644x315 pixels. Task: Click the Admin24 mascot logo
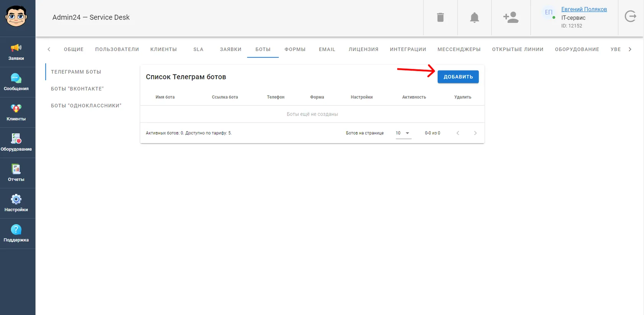16,16
